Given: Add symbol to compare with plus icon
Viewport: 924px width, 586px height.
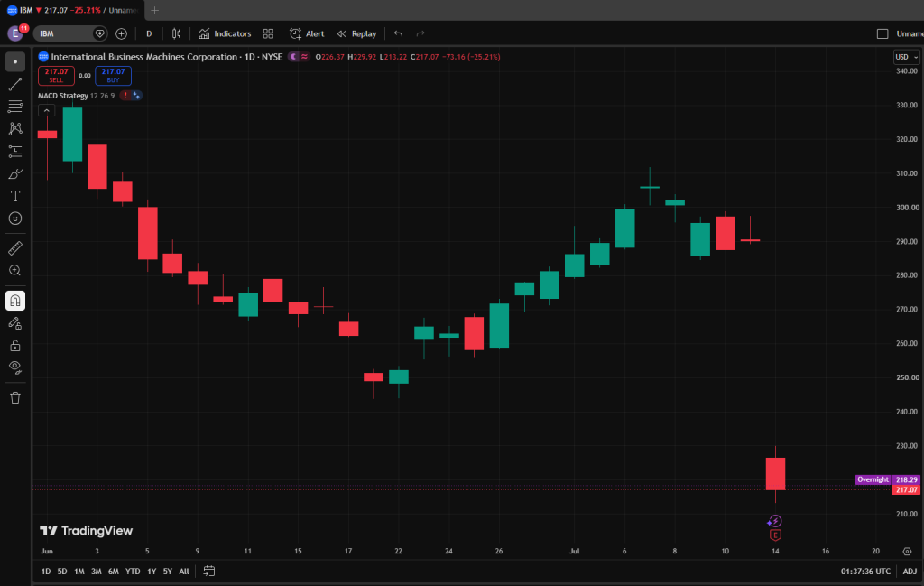Looking at the screenshot, I should [x=122, y=33].
